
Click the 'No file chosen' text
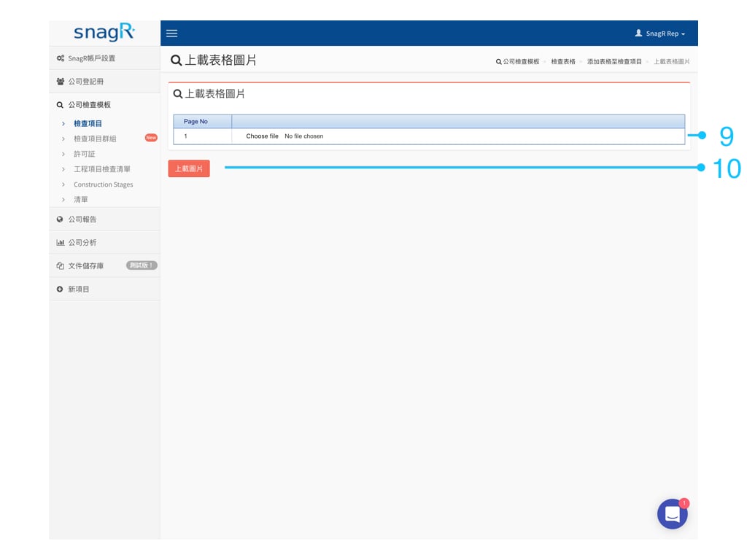click(x=304, y=136)
